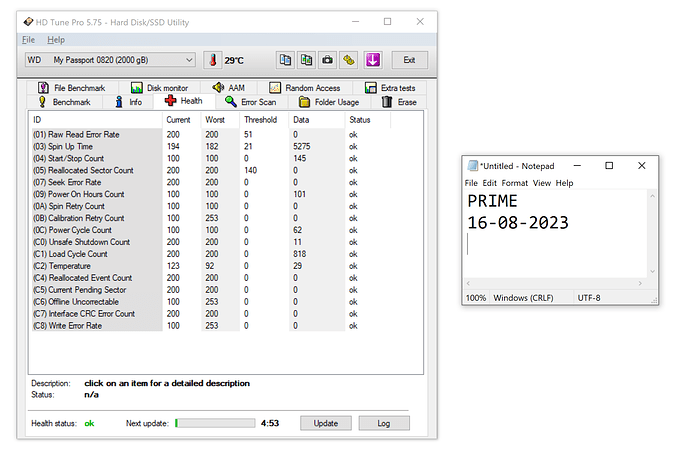Click the PRIME text line in Notepad
Screen dimensions: 690x473
pyautogui.click(x=492, y=201)
